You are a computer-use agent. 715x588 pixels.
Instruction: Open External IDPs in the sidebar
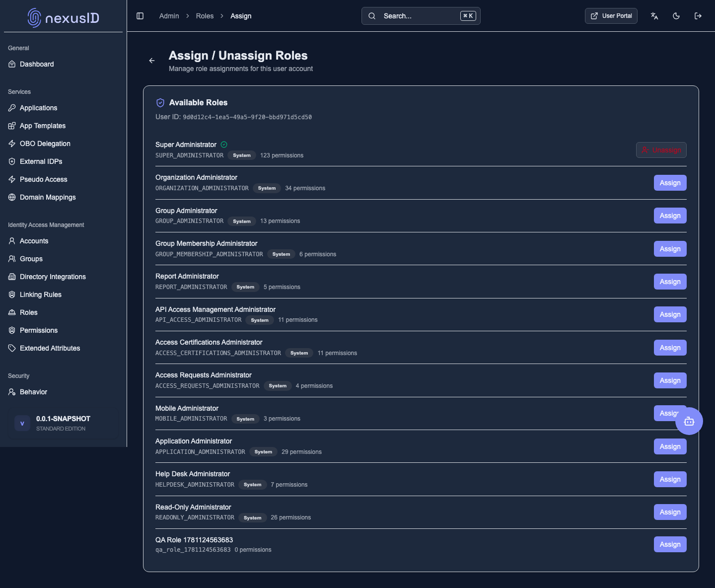click(63, 161)
